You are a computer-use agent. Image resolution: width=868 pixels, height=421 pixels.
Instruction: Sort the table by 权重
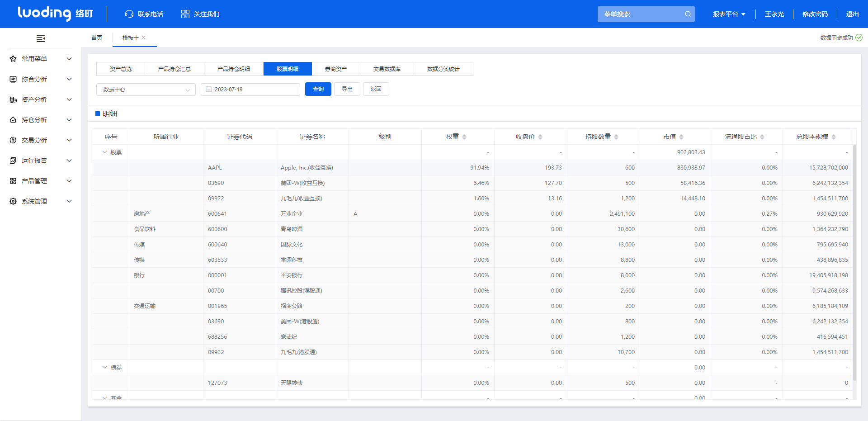[464, 137]
